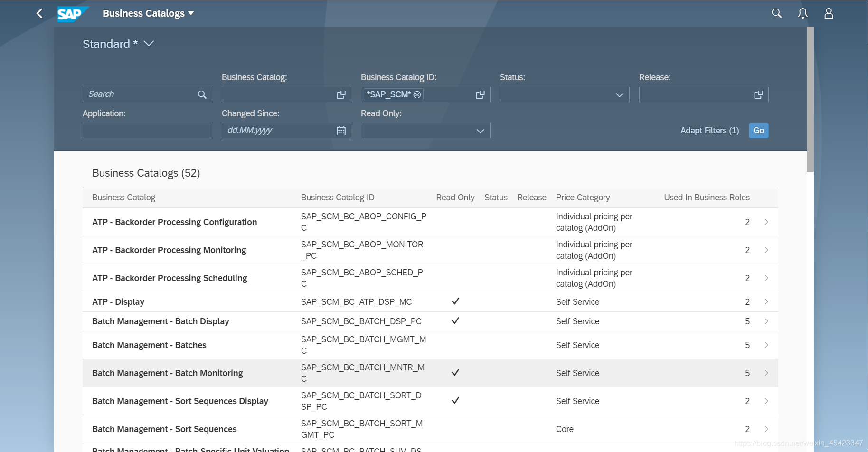This screenshot has width=868, height=452.
Task: Focus the Application input field
Action: (147, 131)
